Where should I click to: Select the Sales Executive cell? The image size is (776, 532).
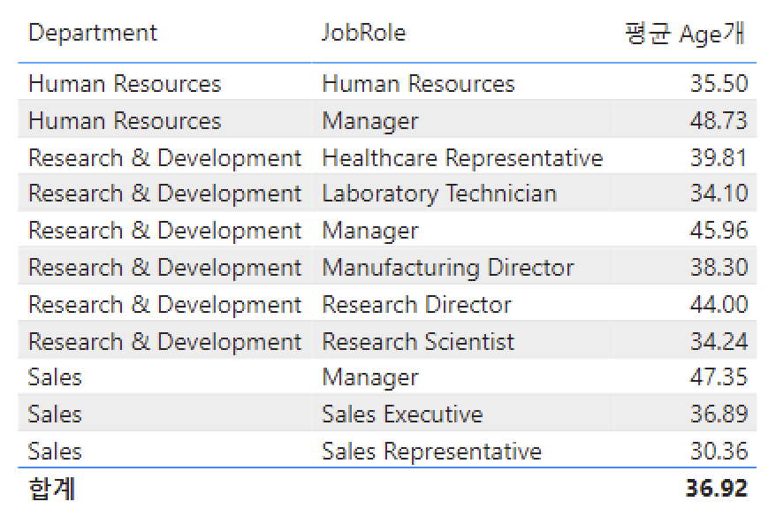point(402,414)
